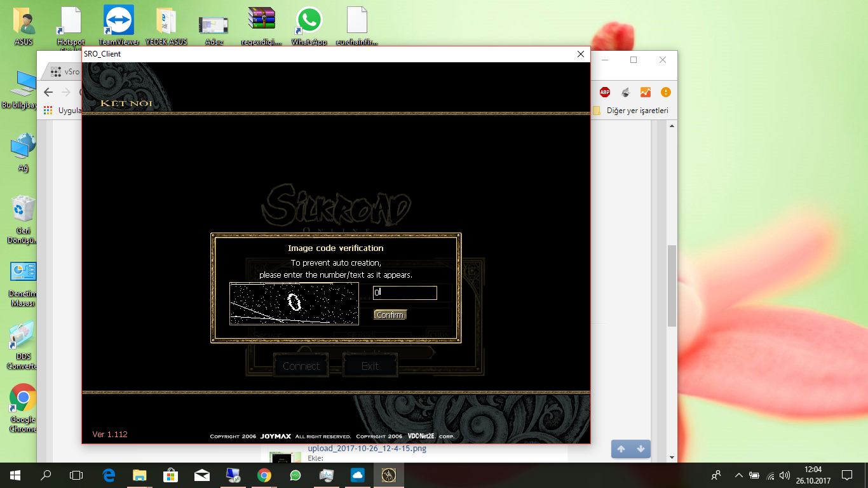The height and width of the screenshot is (488, 868).
Task: Open the Ağ network desktop icon
Action: point(24,152)
